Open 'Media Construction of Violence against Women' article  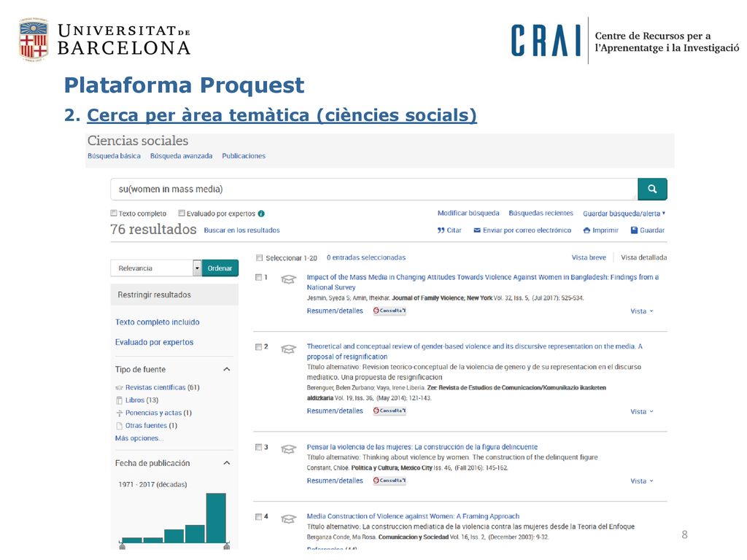tap(413, 516)
